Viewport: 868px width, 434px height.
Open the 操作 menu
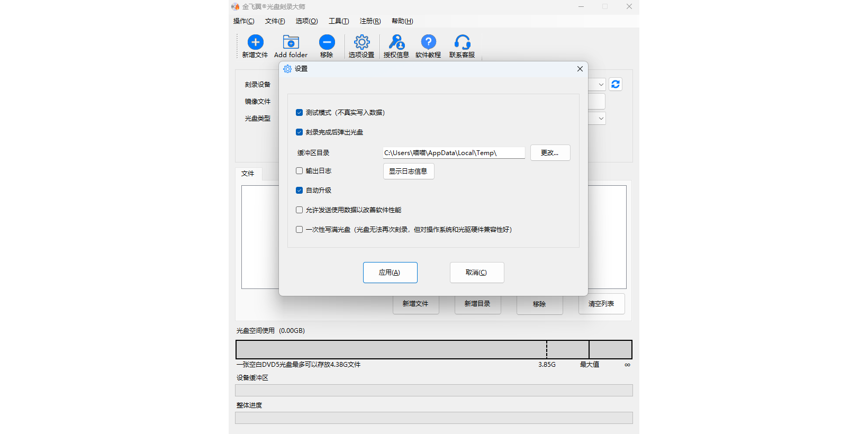[243, 21]
